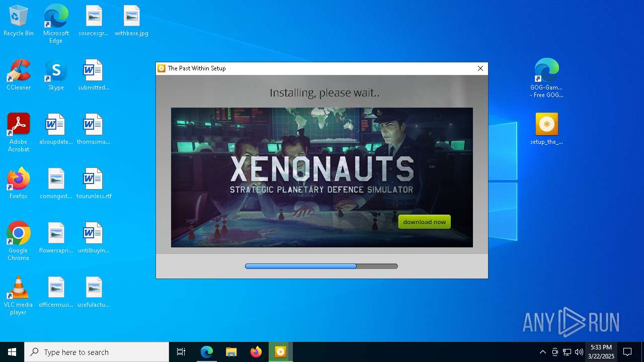Show hidden system tray icons

542,352
